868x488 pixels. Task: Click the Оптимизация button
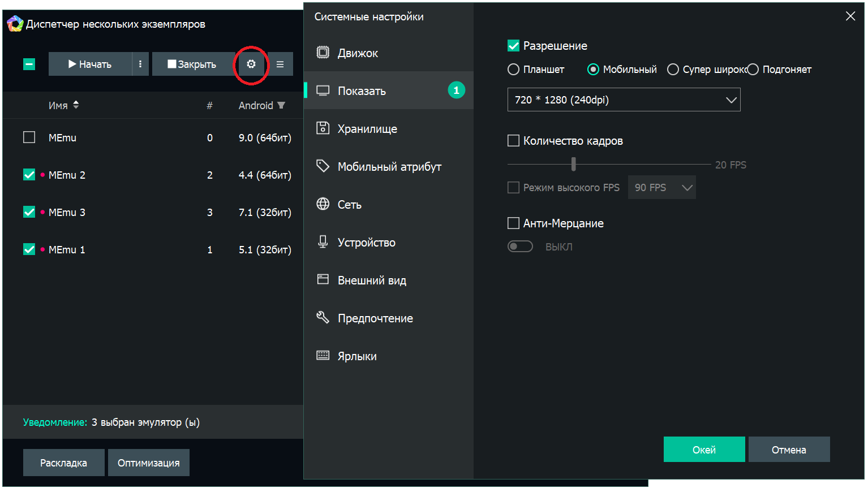click(149, 463)
